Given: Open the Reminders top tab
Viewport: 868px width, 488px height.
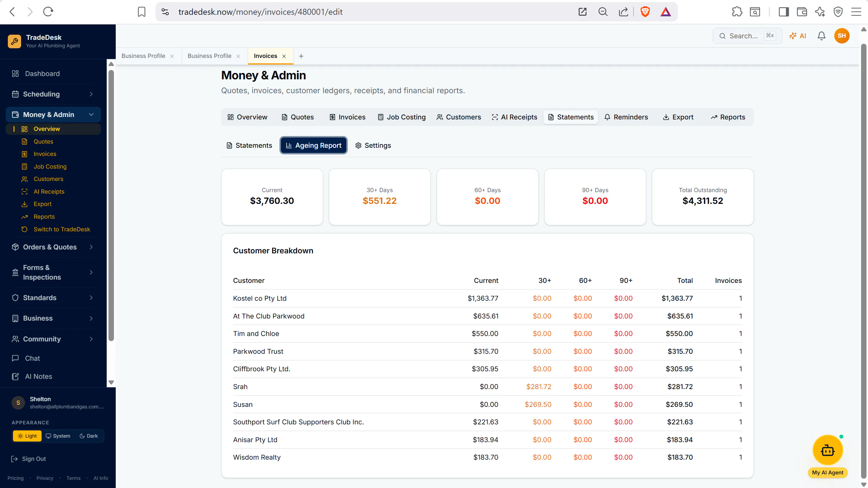Looking at the screenshot, I should point(626,117).
